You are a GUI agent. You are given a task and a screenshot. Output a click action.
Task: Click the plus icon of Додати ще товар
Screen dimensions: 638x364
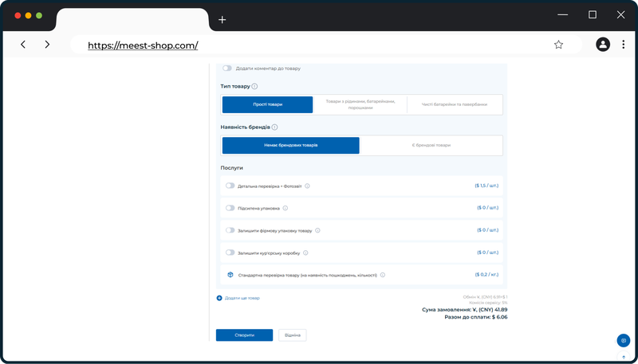click(x=219, y=298)
